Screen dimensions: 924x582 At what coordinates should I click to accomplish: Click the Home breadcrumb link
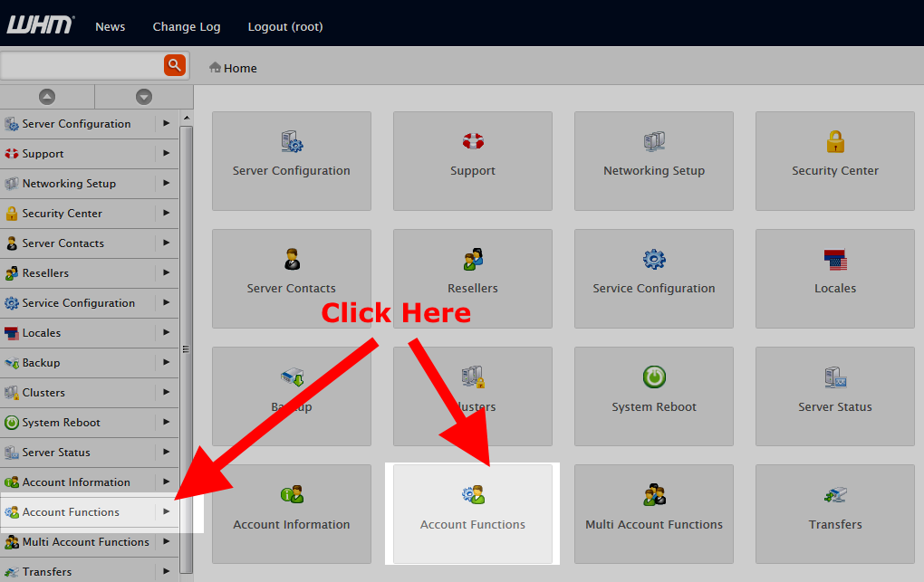point(240,69)
